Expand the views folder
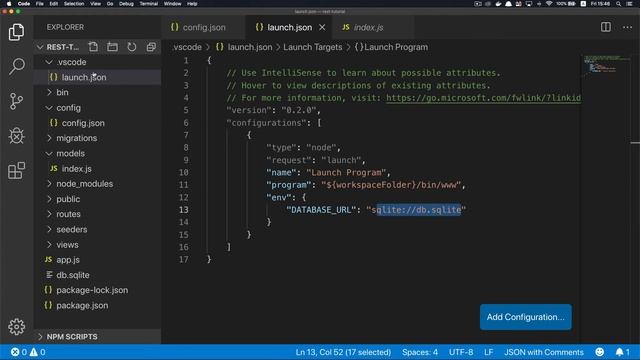 coord(49,244)
